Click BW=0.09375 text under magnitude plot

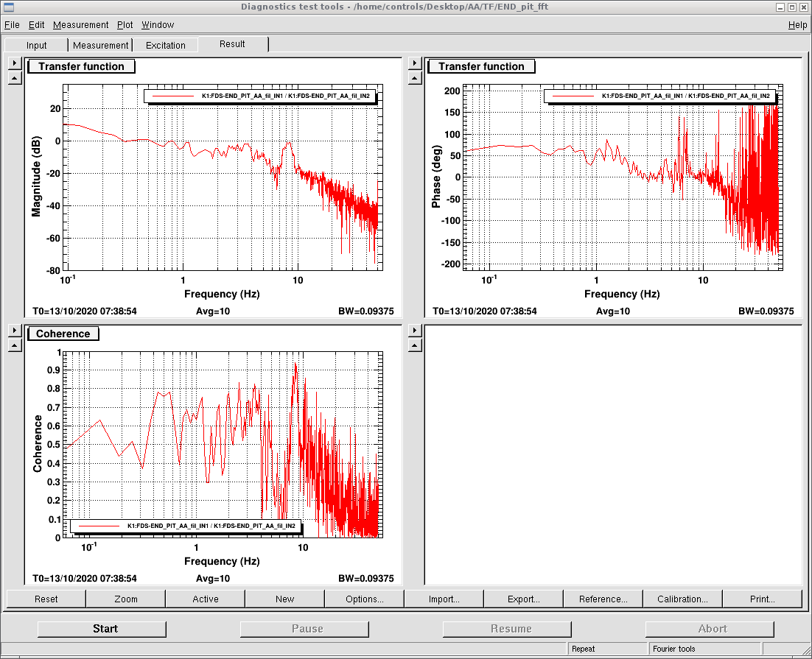click(x=366, y=311)
